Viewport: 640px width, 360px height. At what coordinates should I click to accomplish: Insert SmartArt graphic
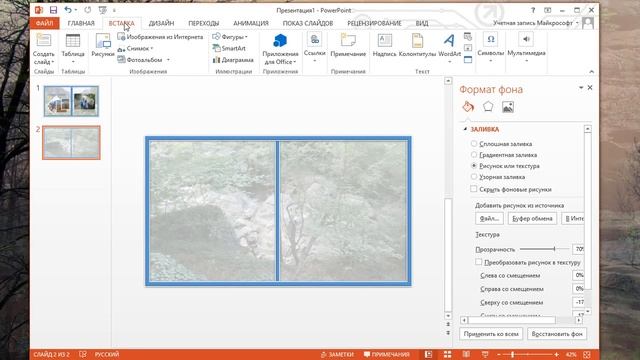coord(229,48)
